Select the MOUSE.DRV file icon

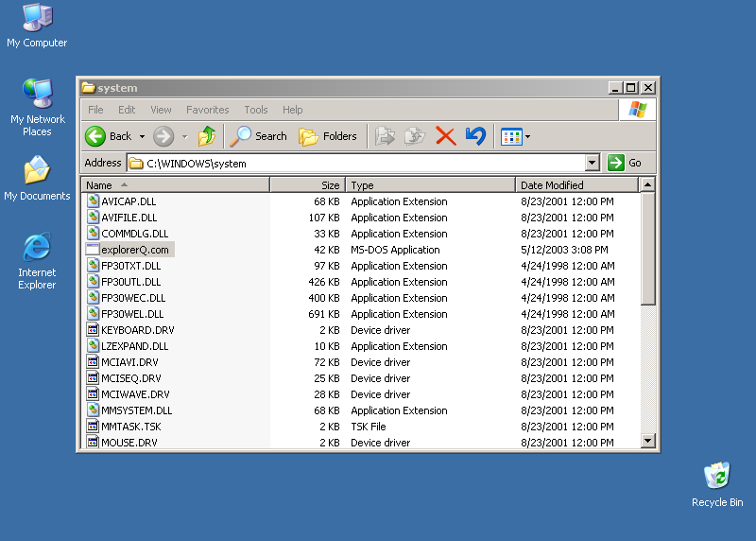click(x=93, y=442)
